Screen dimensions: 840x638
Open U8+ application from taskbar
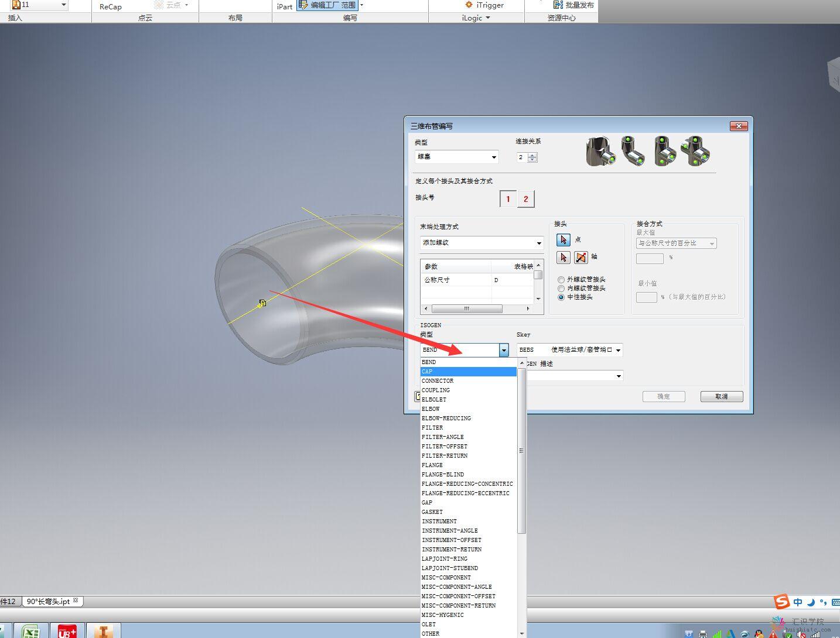point(67,632)
